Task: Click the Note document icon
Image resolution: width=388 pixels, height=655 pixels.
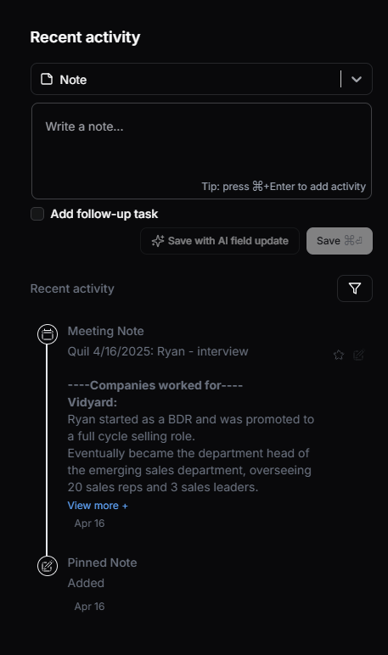Action: pos(47,79)
